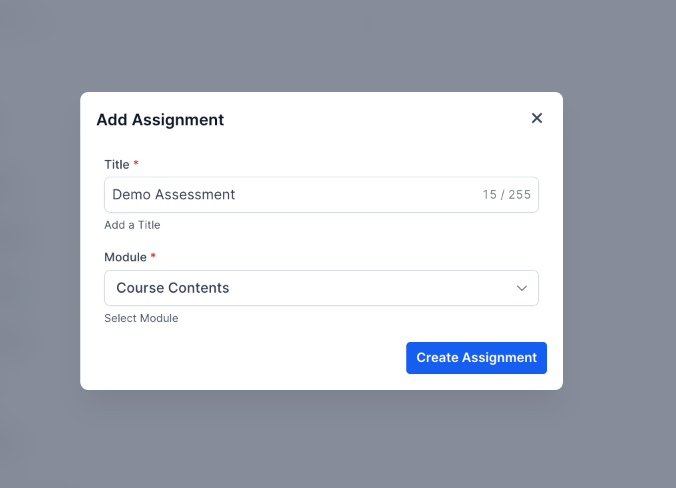
Task: Expand the Module dropdown chevron
Action: pos(521,288)
